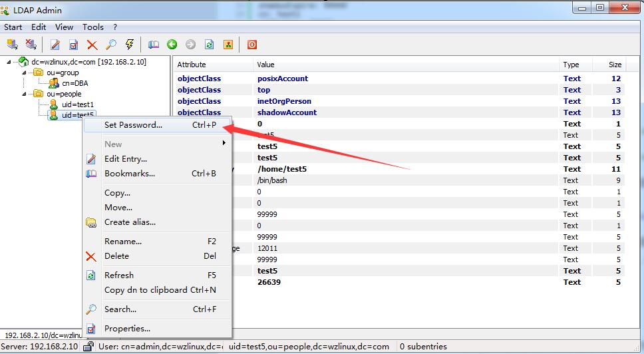
Task: Click the Connect to server toolbar icon
Action: point(13,45)
